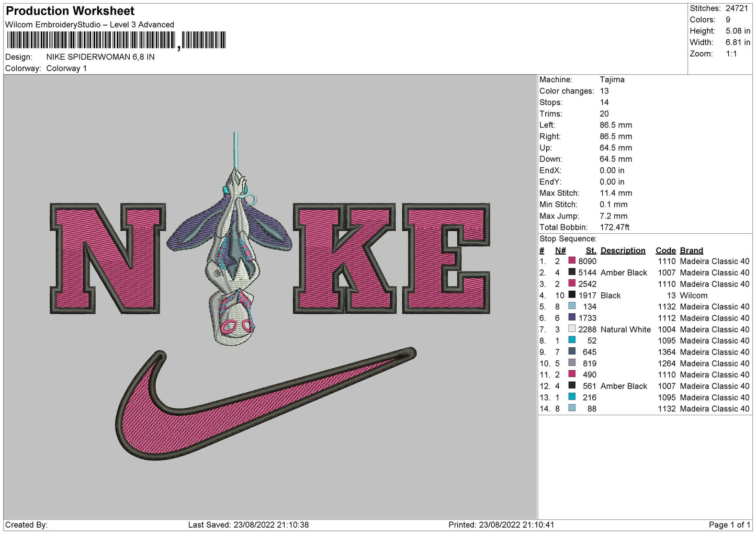Click the Black Wilcom entry in row 4
756x534 pixels.
click(x=610, y=296)
